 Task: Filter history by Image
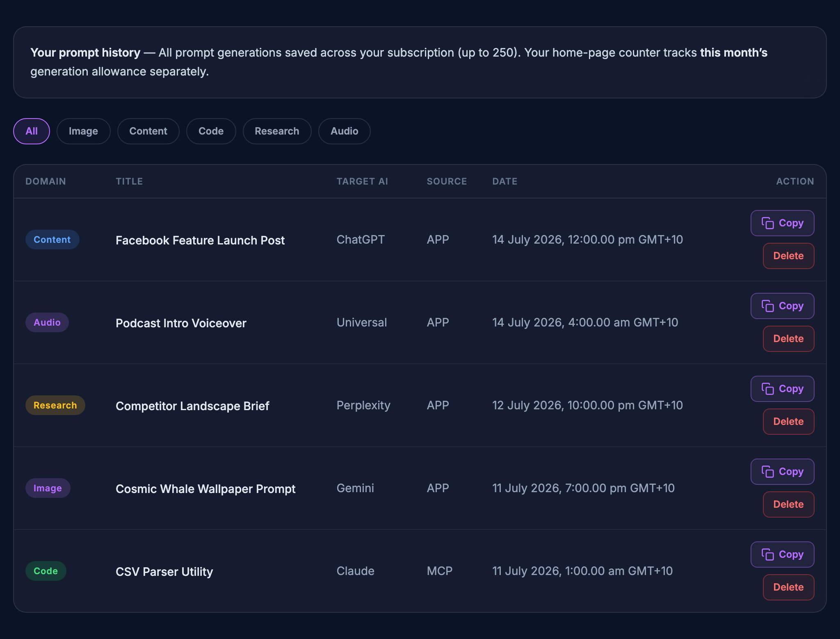[83, 131]
